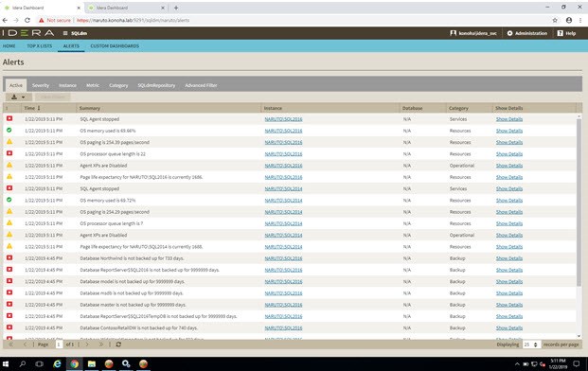Show details for OS memory 69.66% alert
Image resolution: width=588 pixels, height=371 pixels.
(509, 131)
